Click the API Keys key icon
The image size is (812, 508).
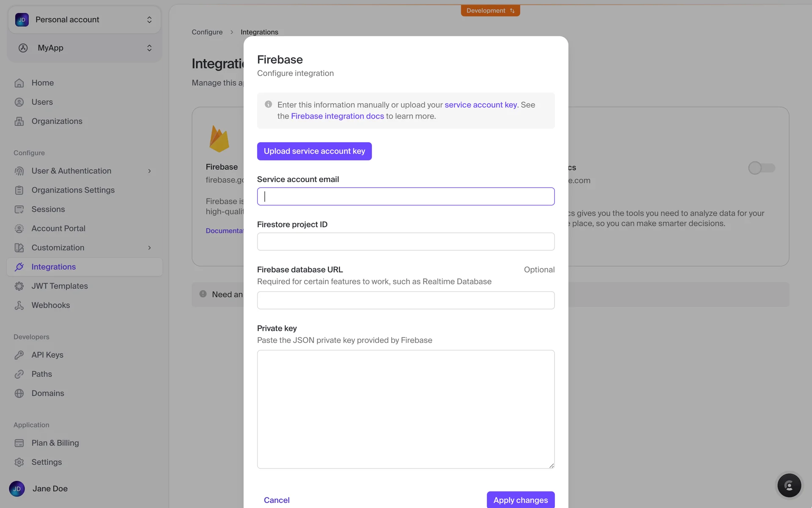click(19, 355)
